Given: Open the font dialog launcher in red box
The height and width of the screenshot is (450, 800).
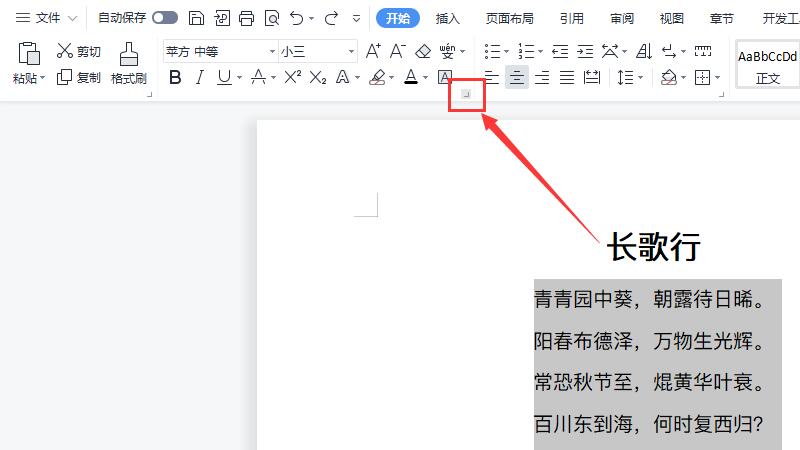Looking at the screenshot, I should (x=465, y=94).
